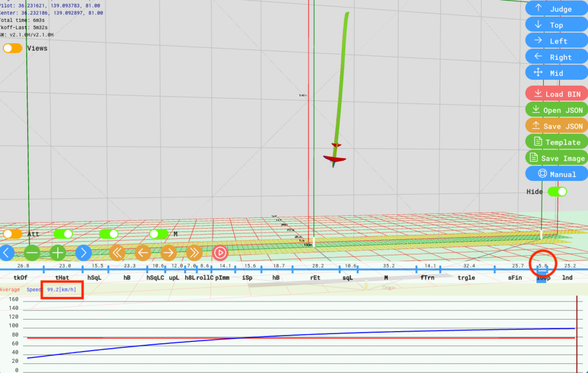
Task: Click blue speed curve in chart
Action: [x=300, y=334]
